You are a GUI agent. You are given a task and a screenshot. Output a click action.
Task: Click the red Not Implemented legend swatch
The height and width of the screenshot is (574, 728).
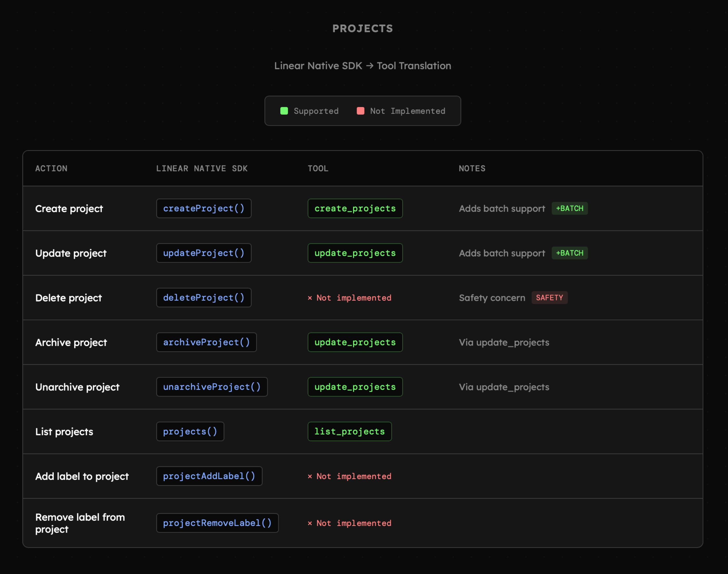click(x=360, y=111)
